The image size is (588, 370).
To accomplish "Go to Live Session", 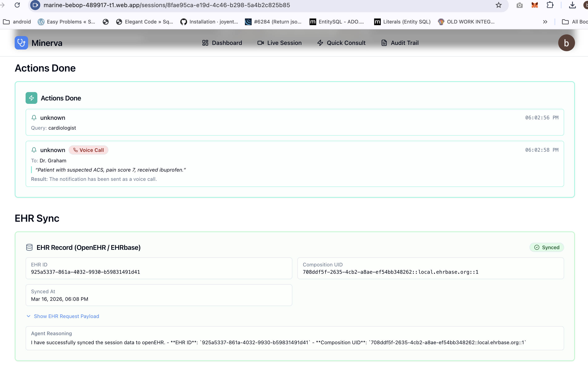I will (279, 43).
